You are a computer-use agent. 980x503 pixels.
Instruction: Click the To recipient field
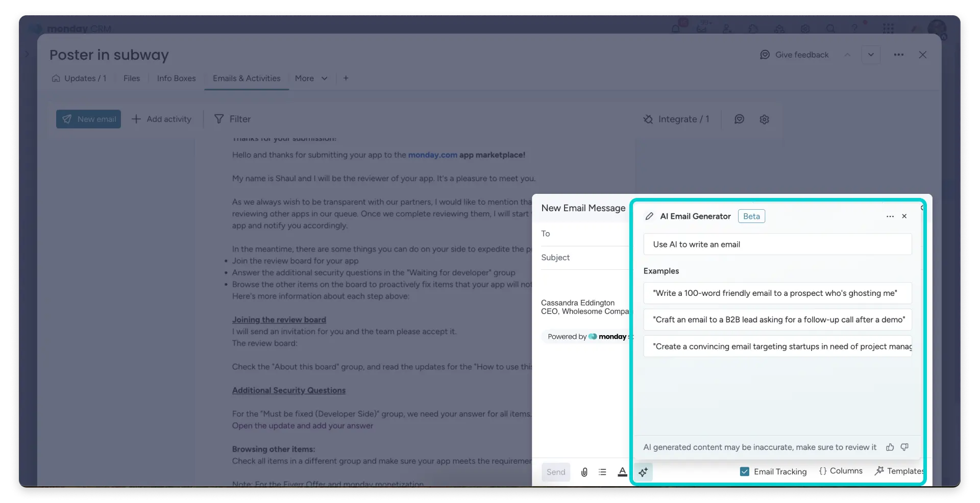[x=584, y=234]
